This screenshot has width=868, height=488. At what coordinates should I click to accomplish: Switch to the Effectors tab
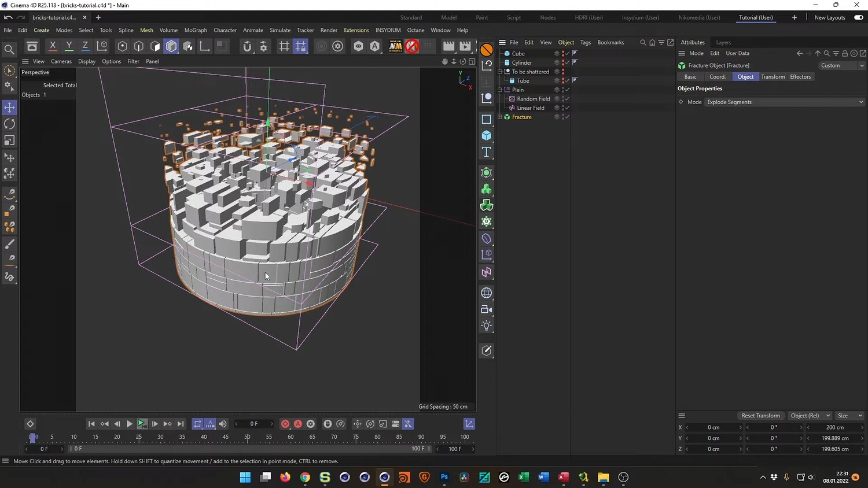[x=800, y=77]
